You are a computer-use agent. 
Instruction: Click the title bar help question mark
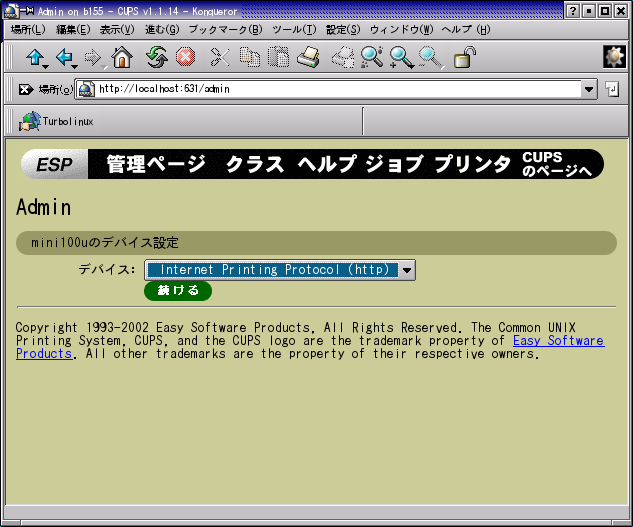click(x=572, y=11)
